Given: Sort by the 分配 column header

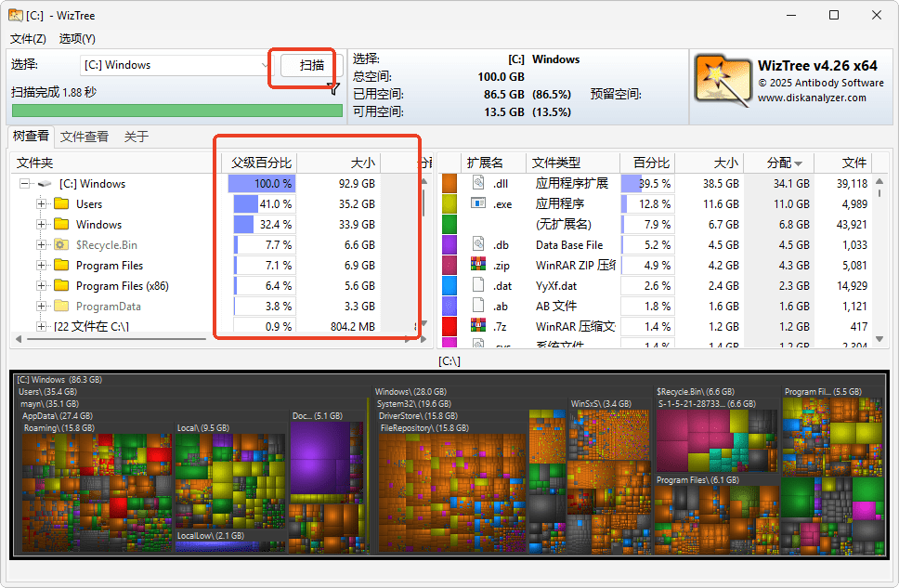Looking at the screenshot, I should [x=781, y=162].
